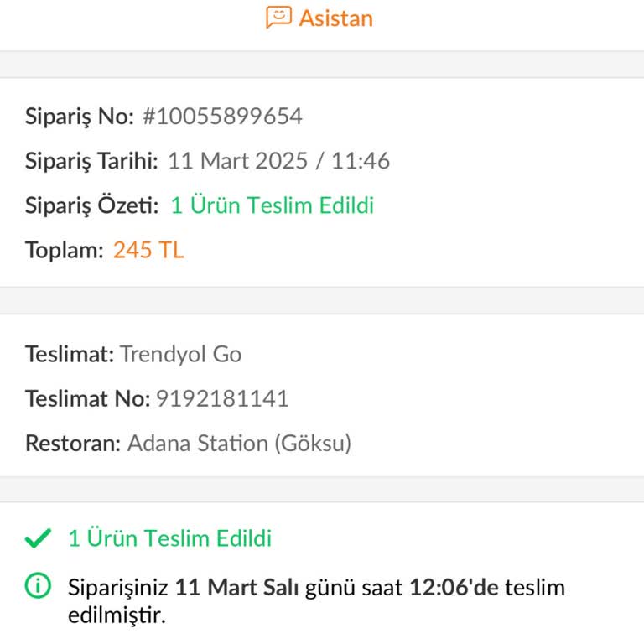Screen dimensions: 644x644
Task: Click the Teslimat No label
Action: (87, 398)
